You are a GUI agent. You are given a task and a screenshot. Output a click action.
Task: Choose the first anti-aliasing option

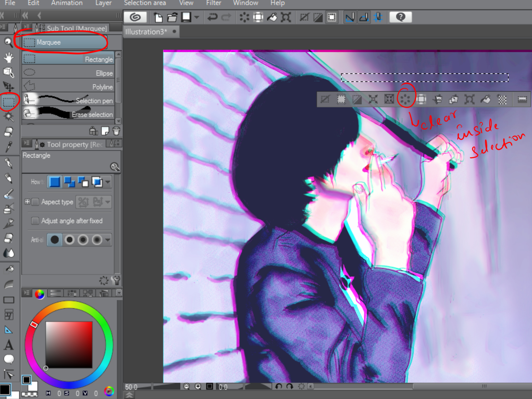[55, 240]
